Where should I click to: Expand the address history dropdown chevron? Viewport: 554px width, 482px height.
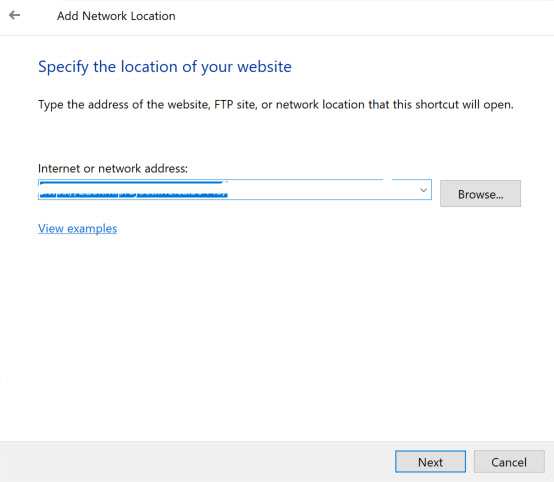[x=423, y=190]
